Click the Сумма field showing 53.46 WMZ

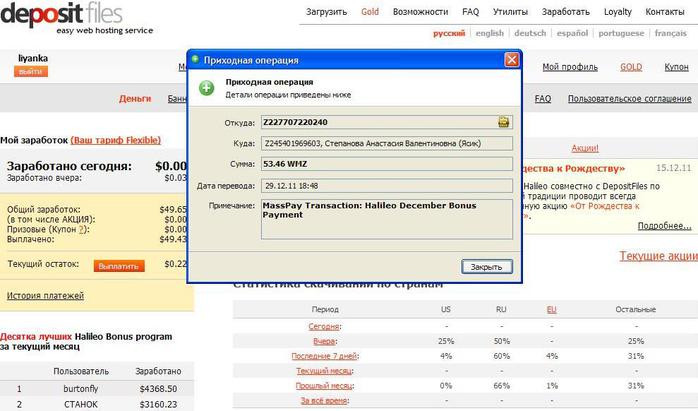(x=386, y=164)
